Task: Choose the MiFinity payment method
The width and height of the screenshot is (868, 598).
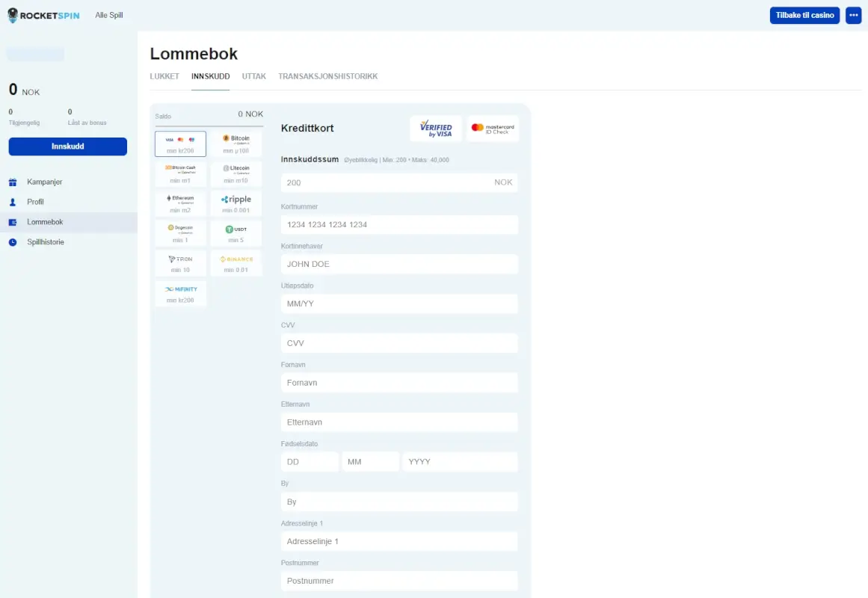Action: point(180,293)
